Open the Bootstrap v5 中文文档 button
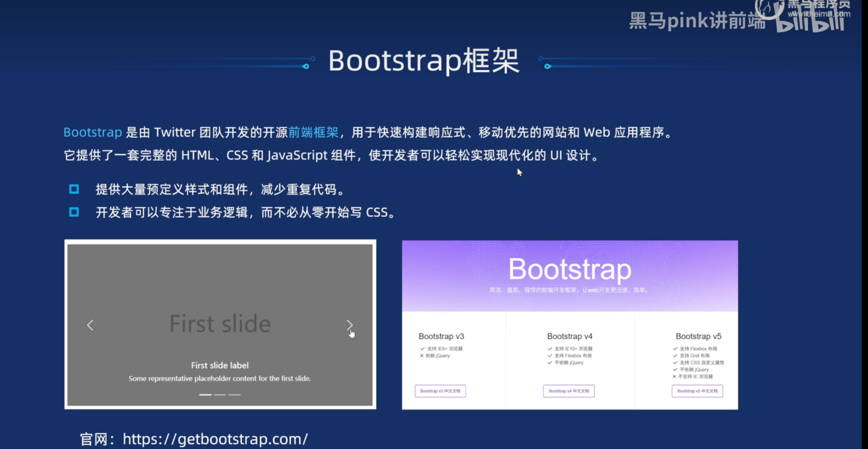This screenshot has width=868, height=449. 697,391
